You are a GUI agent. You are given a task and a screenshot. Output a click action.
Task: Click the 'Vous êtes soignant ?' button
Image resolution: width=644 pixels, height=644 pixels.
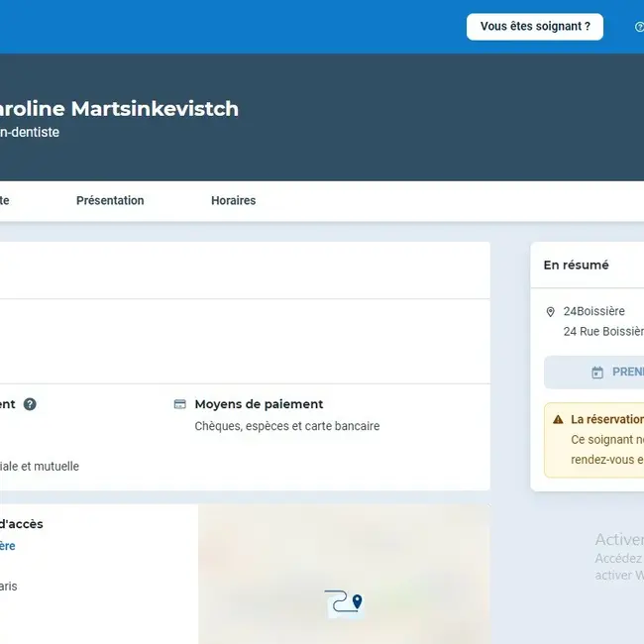tap(535, 27)
